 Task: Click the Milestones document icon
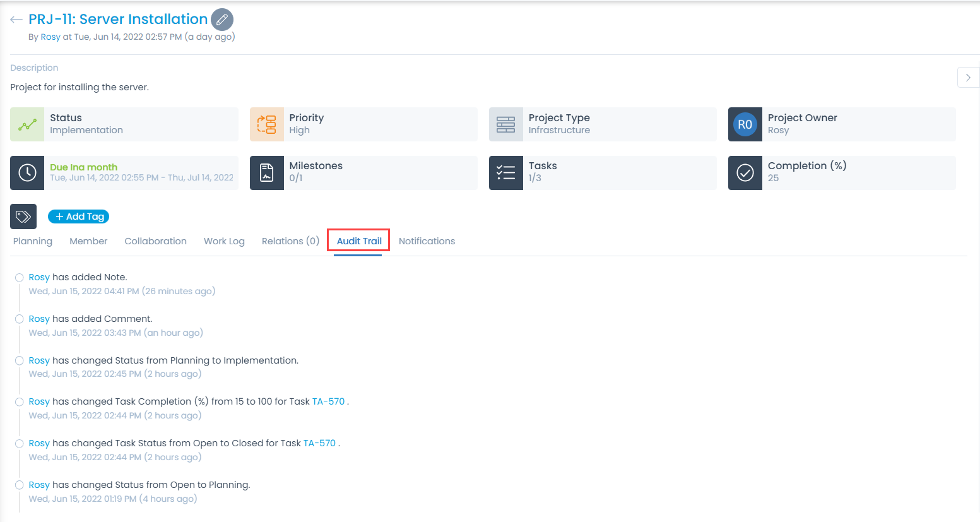coord(266,173)
